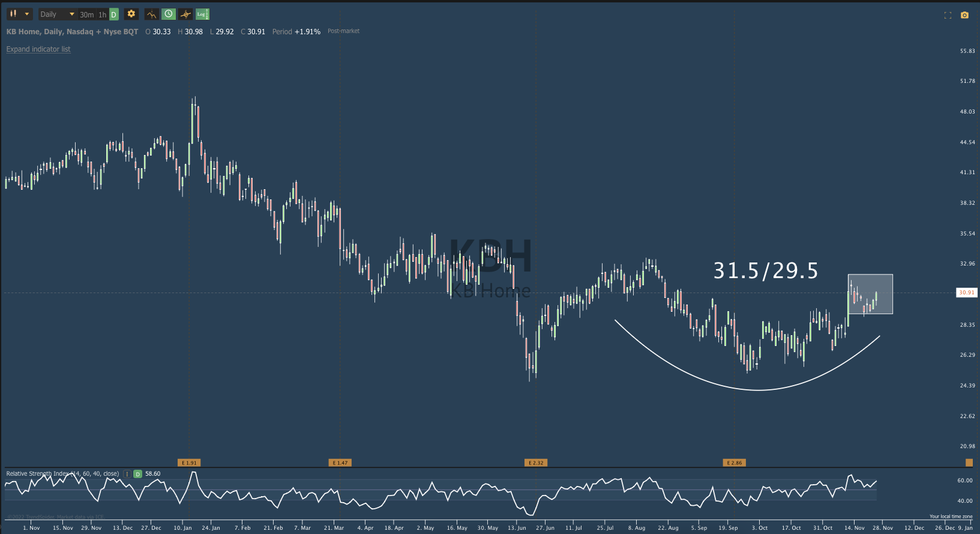
Task: Open chart settings gear icon
Action: click(x=131, y=14)
